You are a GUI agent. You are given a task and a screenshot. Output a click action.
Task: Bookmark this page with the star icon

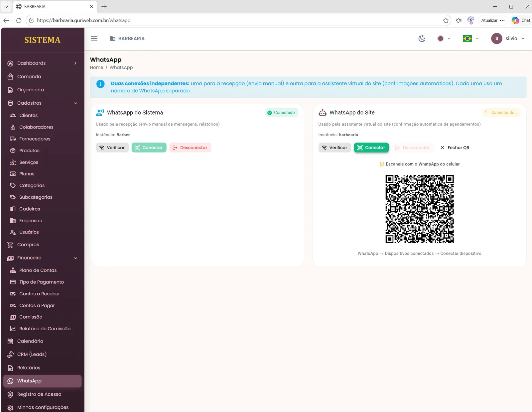(446, 21)
